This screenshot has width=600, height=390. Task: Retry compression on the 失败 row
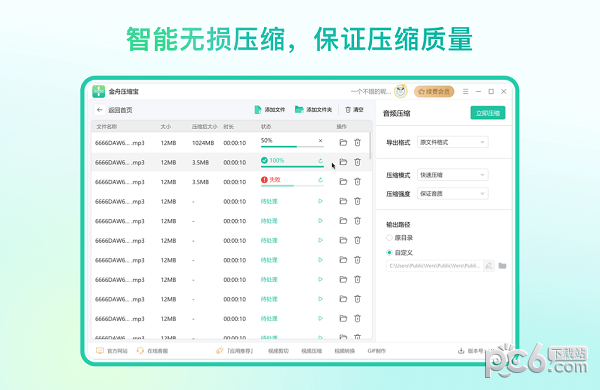coord(320,180)
